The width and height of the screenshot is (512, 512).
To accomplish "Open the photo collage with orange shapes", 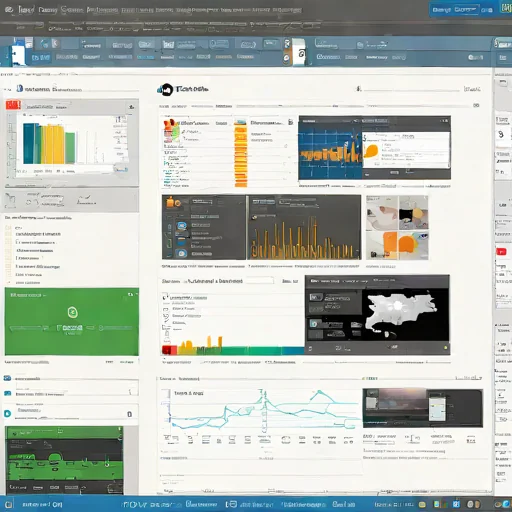I will pyautogui.click(x=397, y=227).
